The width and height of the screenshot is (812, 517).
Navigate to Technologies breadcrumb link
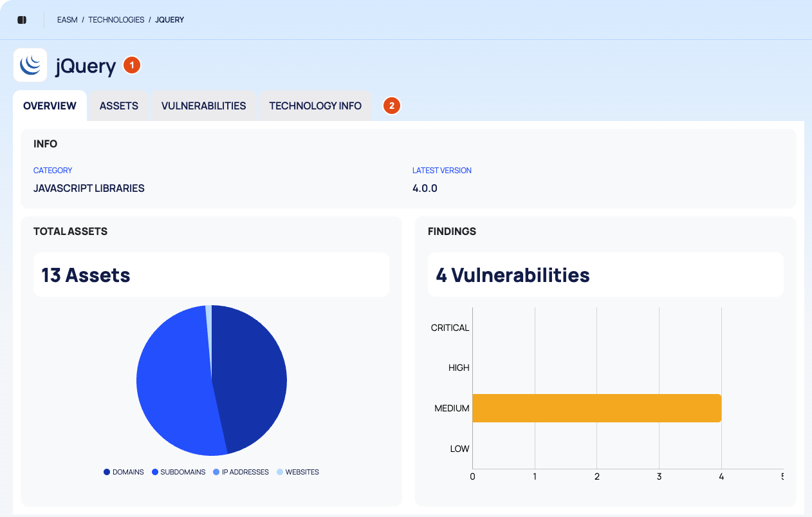tap(116, 20)
